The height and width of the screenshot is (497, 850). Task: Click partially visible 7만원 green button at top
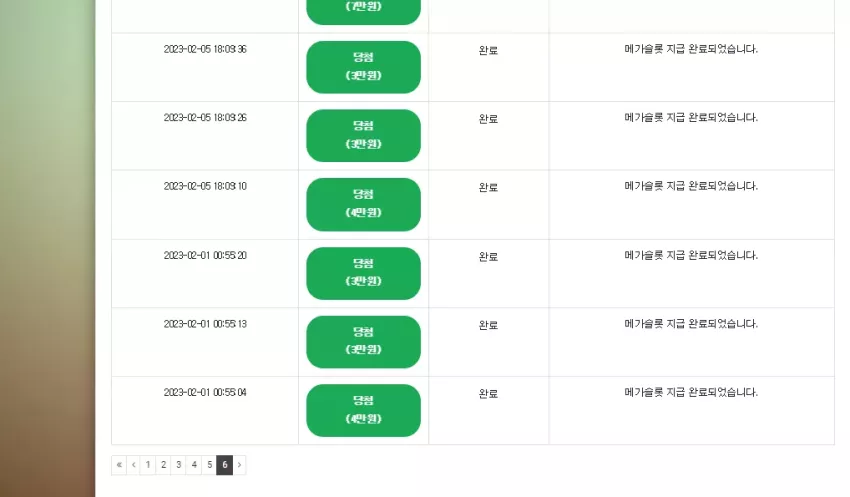[363, 11]
